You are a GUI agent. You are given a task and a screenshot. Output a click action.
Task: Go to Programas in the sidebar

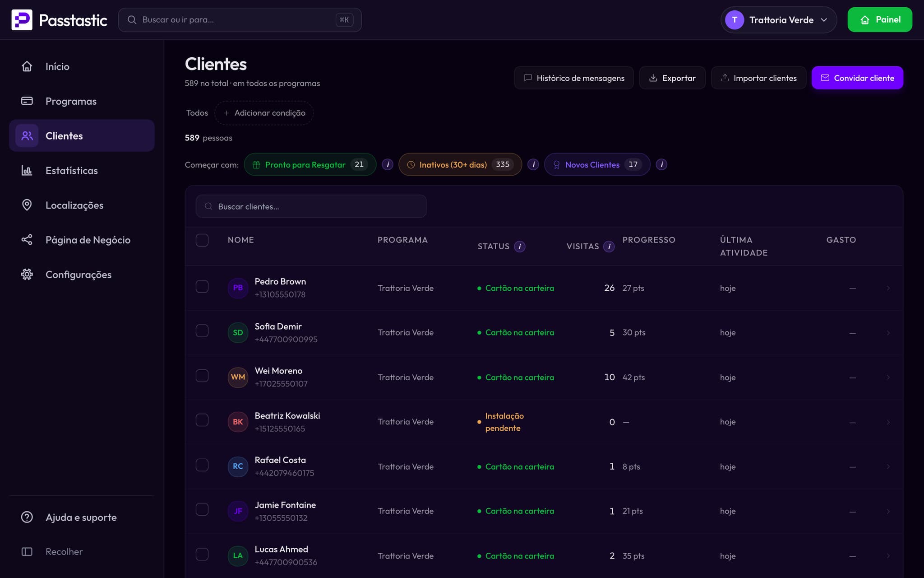coord(82,101)
